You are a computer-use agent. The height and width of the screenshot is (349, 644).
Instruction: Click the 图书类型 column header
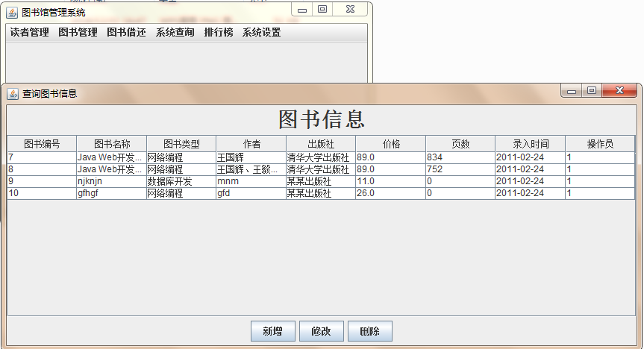pos(181,144)
